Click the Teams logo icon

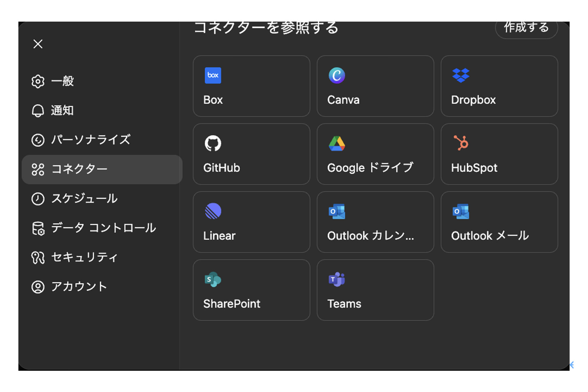click(x=337, y=279)
